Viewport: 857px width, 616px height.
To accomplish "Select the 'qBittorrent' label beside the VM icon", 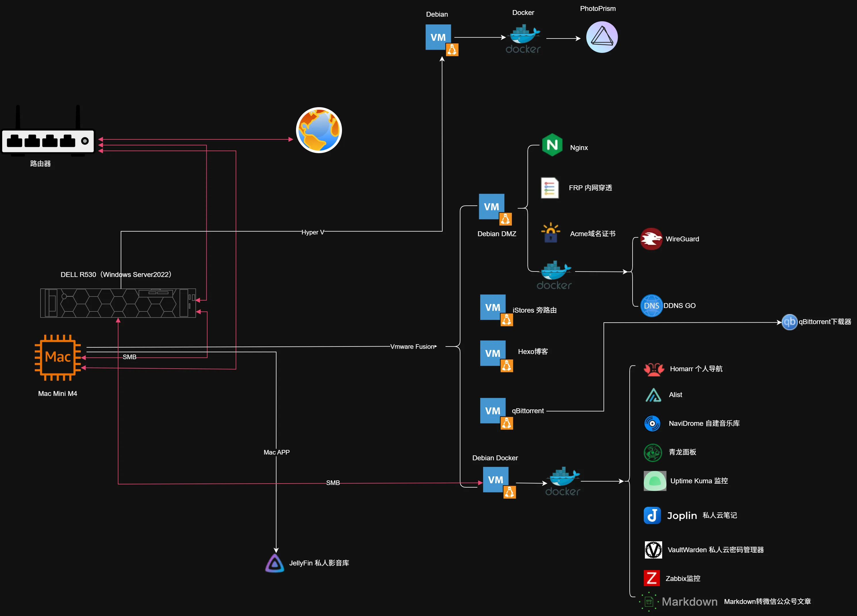I will click(528, 411).
